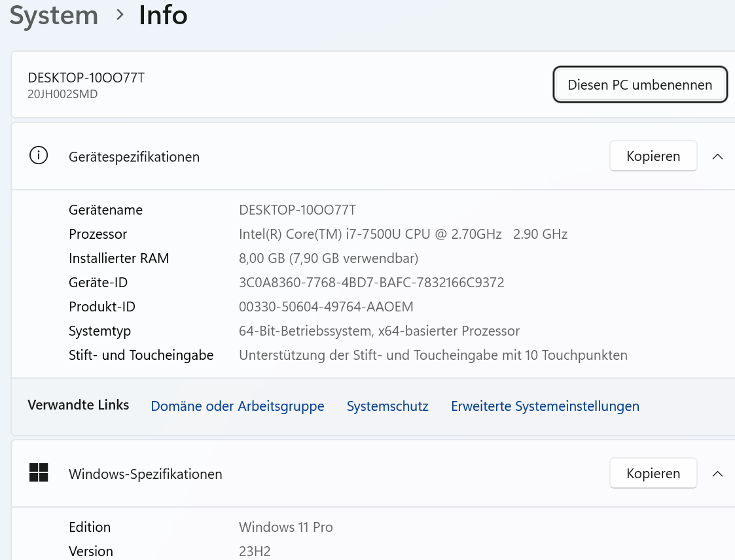Click the Info breadcrumb title
The width and height of the screenshot is (735, 560).
pyautogui.click(x=163, y=15)
